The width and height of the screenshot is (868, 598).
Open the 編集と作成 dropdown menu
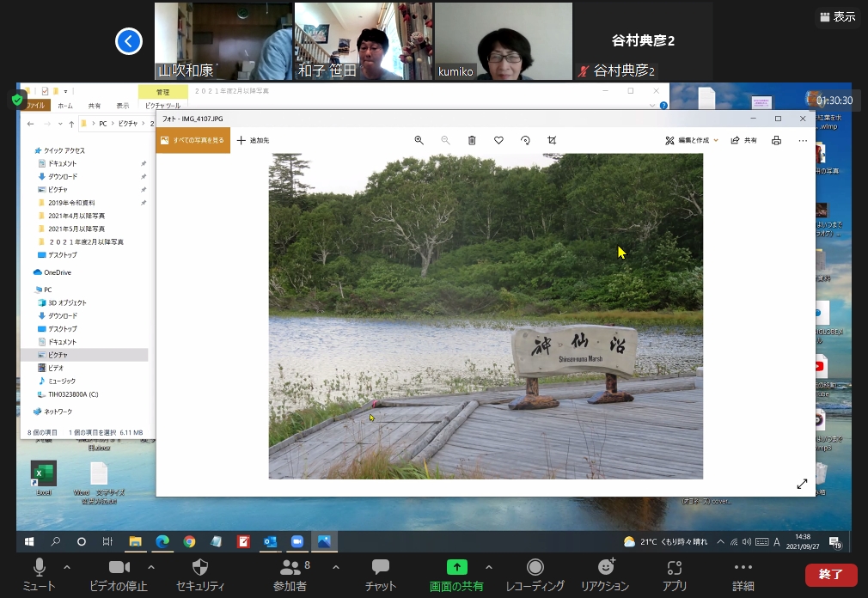click(x=692, y=140)
